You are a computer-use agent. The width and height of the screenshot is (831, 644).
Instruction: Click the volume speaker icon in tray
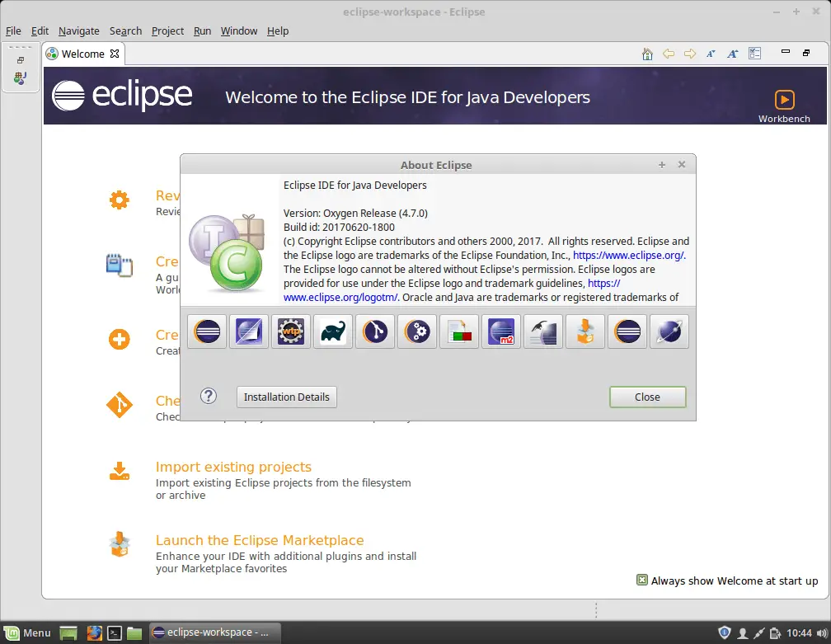click(822, 633)
